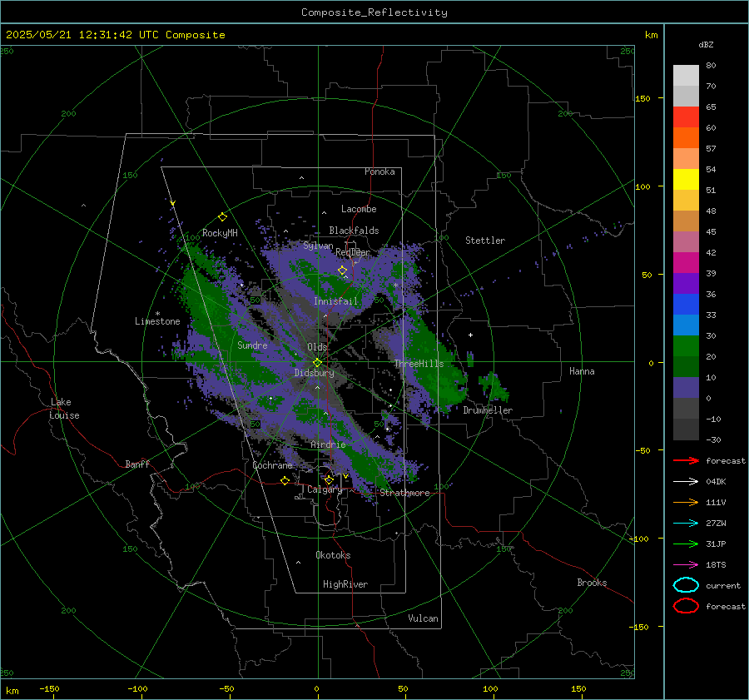Click the Cochrane city label
Image resolution: width=749 pixels, height=700 pixels.
[272, 465]
